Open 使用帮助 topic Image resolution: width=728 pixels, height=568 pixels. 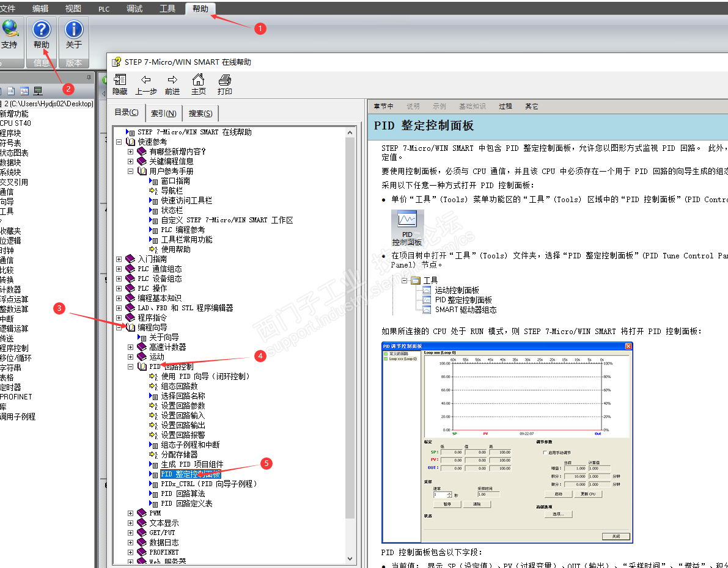click(175, 249)
